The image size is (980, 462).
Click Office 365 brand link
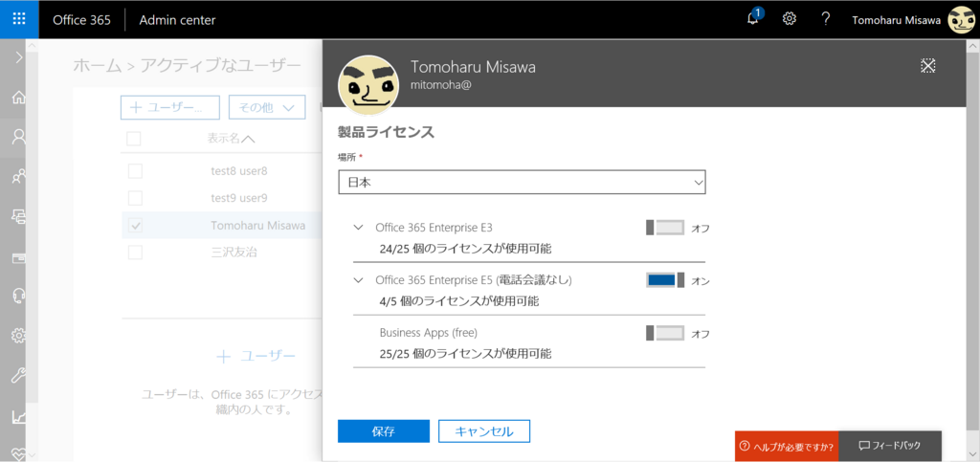(x=82, y=20)
